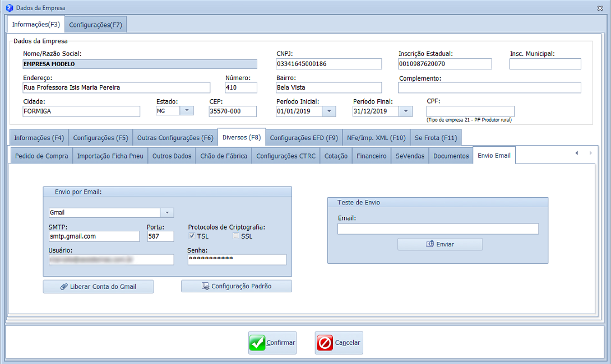Open the Período Final date dropdown

(405, 111)
